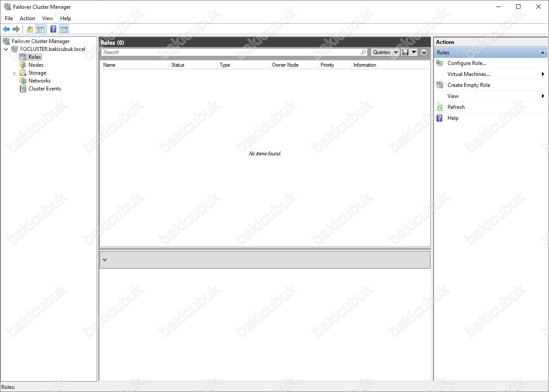This screenshot has height=392, width=549.
Task: Click the Failover Cluster Manager root icon
Action: coord(6,41)
